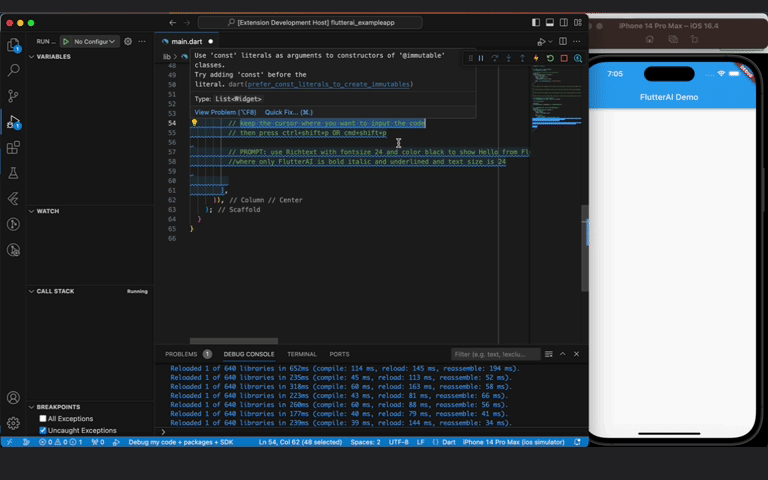768x480 pixels.
Task: Click Ln 54, Col 62 status item
Action: [x=300, y=442]
